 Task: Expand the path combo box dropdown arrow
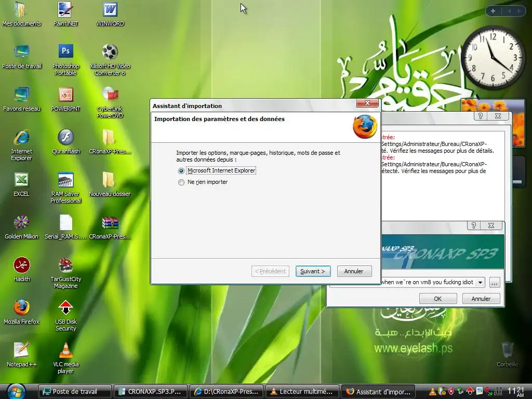point(480,282)
